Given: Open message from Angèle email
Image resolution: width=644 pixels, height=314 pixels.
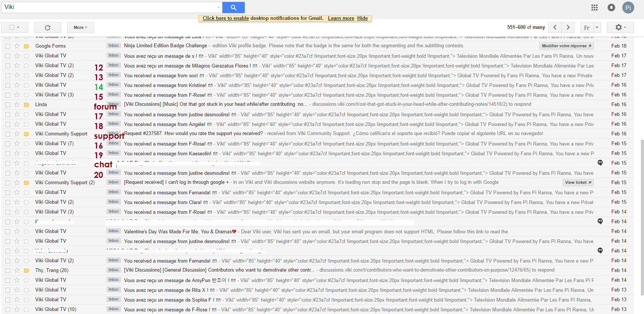Looking at the screenshot, I should tap(165, 124).
